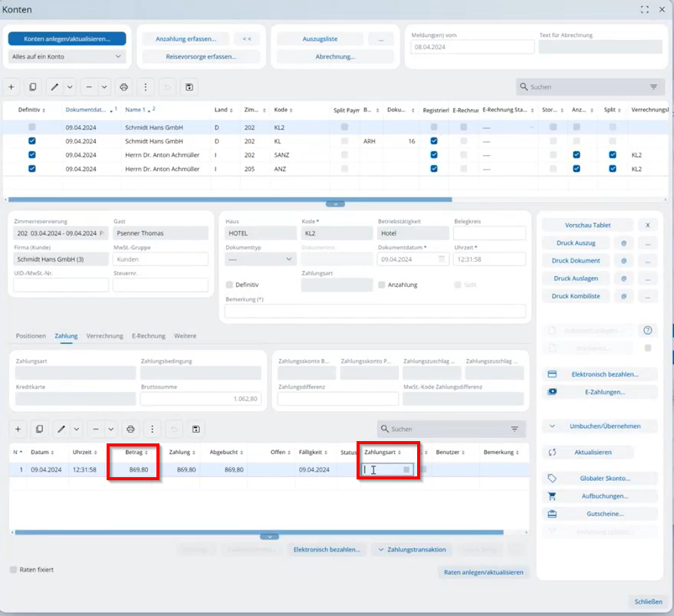The height and width of the screenshot is (616, 674).
Task: Click the edit pencil in the upper toolbar
Action: tap(54, 87)
